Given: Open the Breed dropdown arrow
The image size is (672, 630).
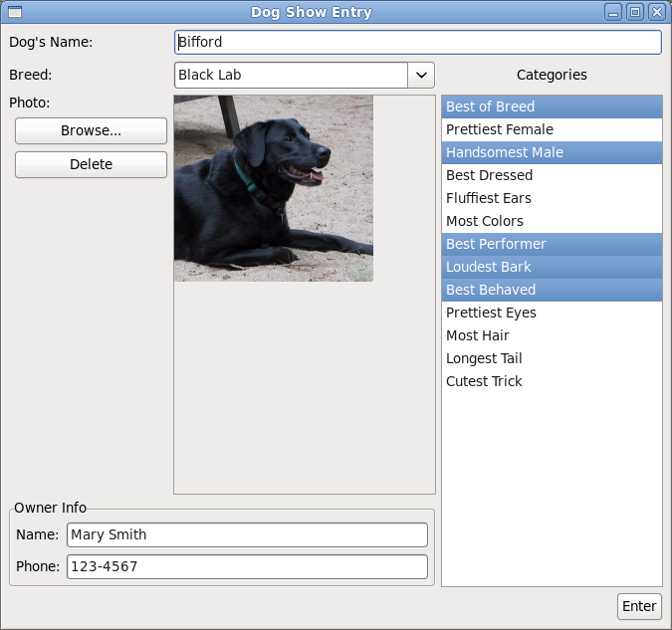Looking at the screenshot, I should tap(421, 75).
